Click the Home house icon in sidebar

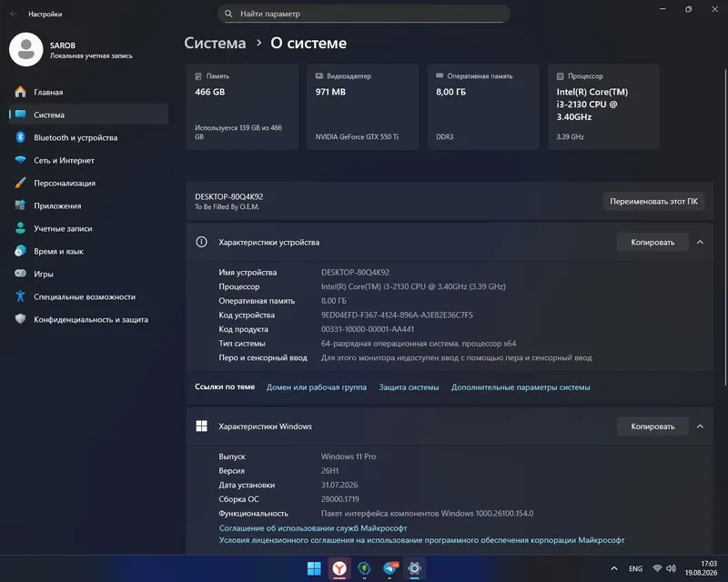tap(20, 92)
